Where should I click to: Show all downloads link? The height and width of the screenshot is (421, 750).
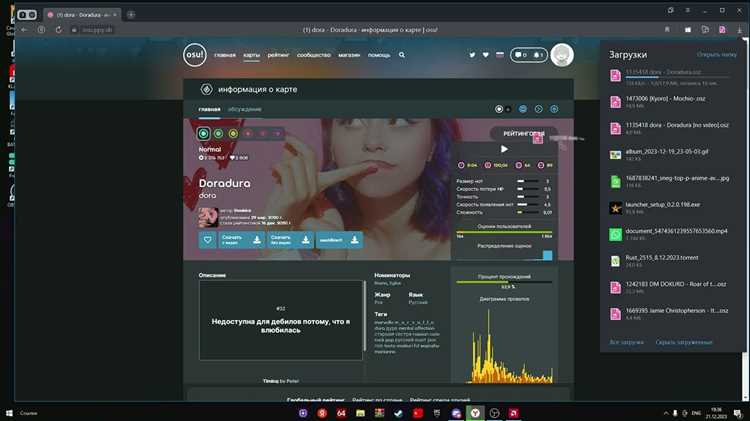[626, 342]
